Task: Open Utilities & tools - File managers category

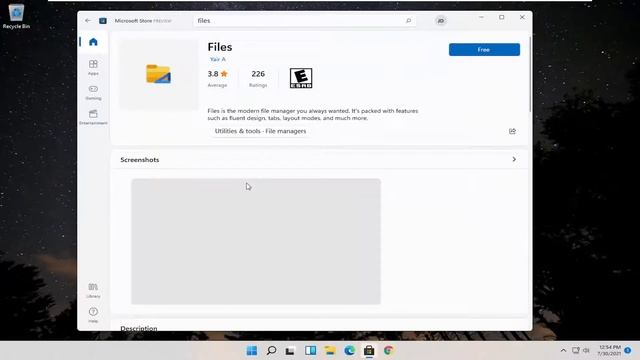Action: click(260, 131)
